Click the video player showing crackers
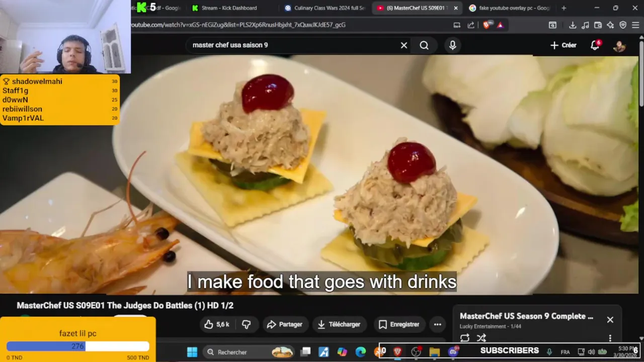644x362 pixels. pyautogui.click(x=322, y=174)
